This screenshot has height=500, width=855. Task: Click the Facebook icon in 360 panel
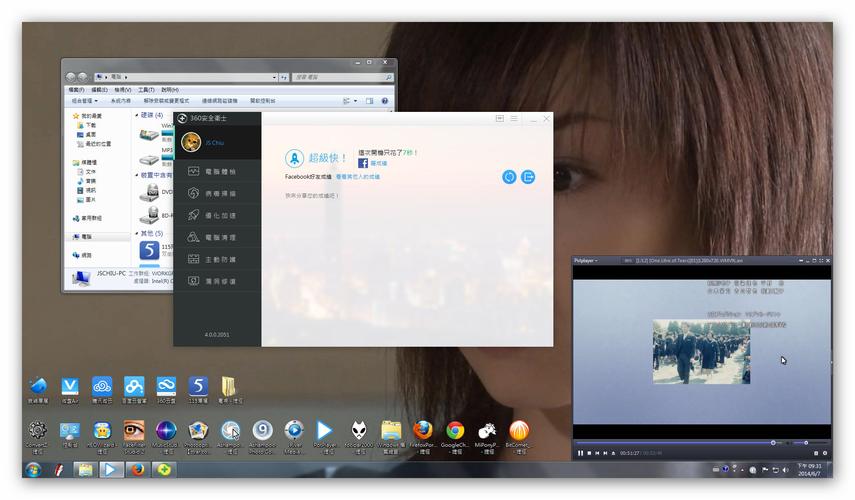pyautogui.click(x=363, y=162)
